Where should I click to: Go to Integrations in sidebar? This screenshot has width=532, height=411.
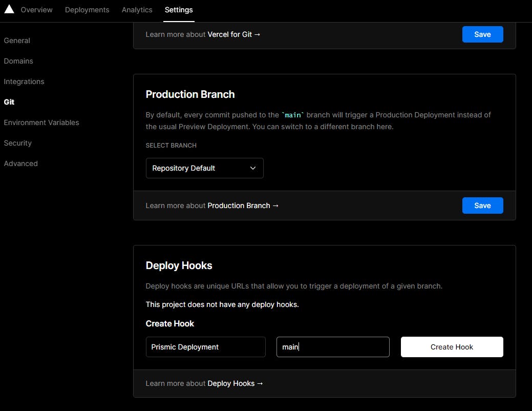pos(24,81)
